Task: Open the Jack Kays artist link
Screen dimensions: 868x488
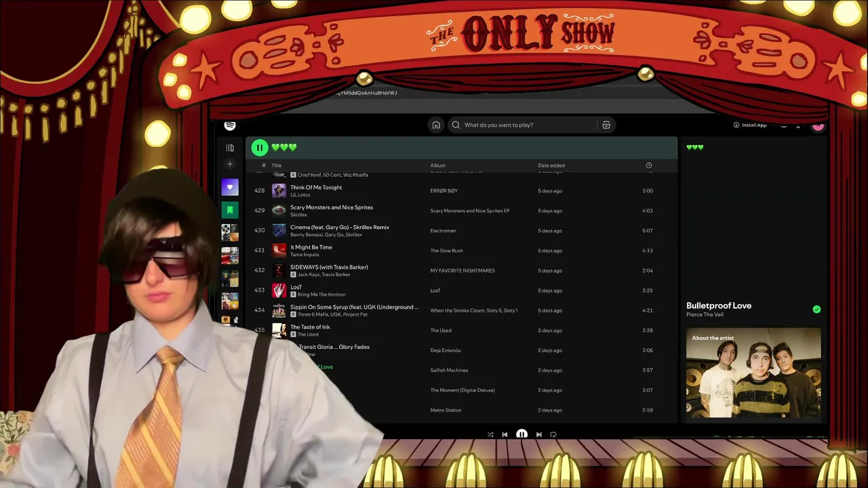Action: click(x=308, y=274)
